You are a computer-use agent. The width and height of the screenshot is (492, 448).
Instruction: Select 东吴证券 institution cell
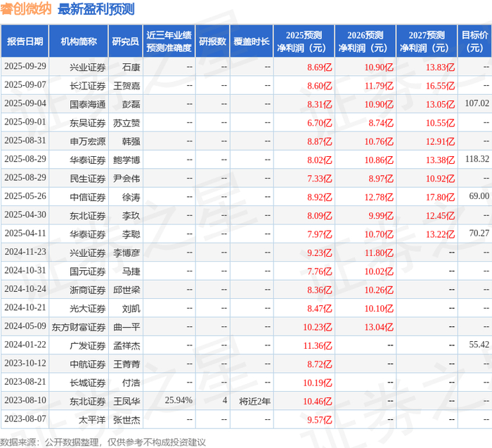(88, 123)
